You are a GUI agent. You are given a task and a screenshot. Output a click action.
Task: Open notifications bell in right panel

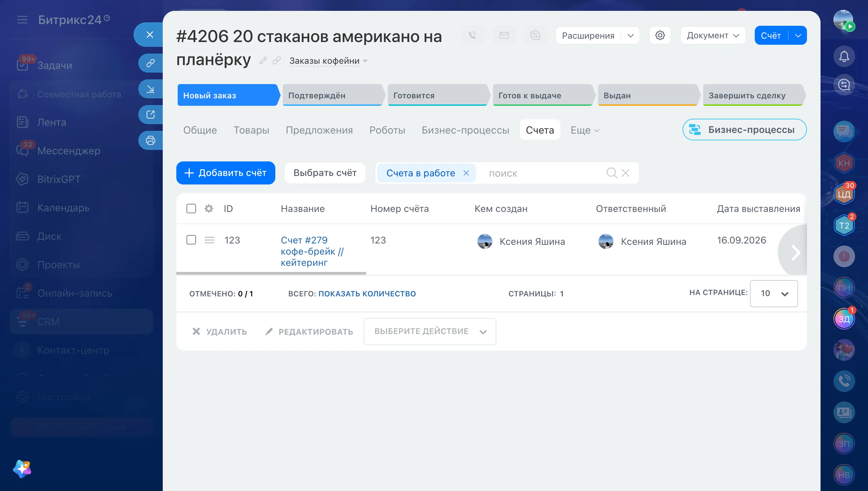point(844,56)
